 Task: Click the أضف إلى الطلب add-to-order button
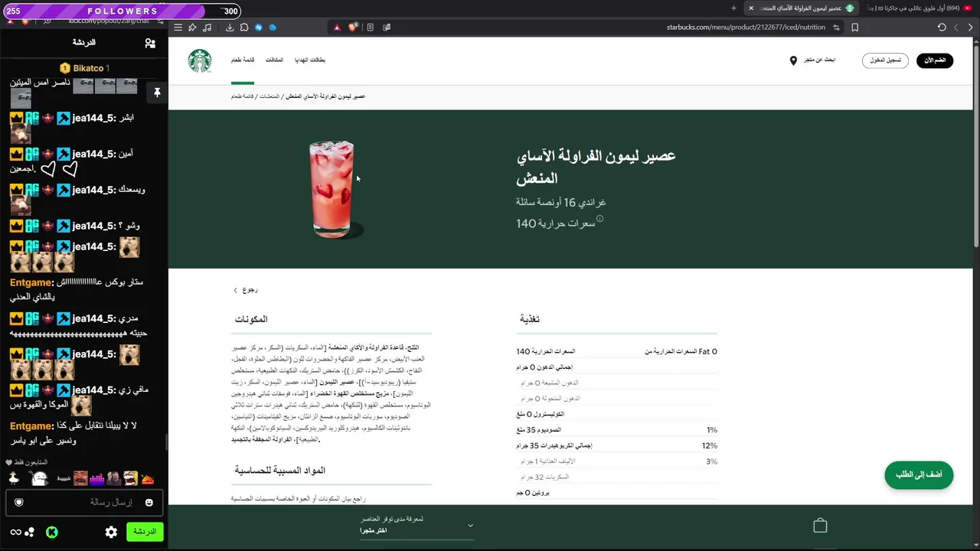pos(919,474)
